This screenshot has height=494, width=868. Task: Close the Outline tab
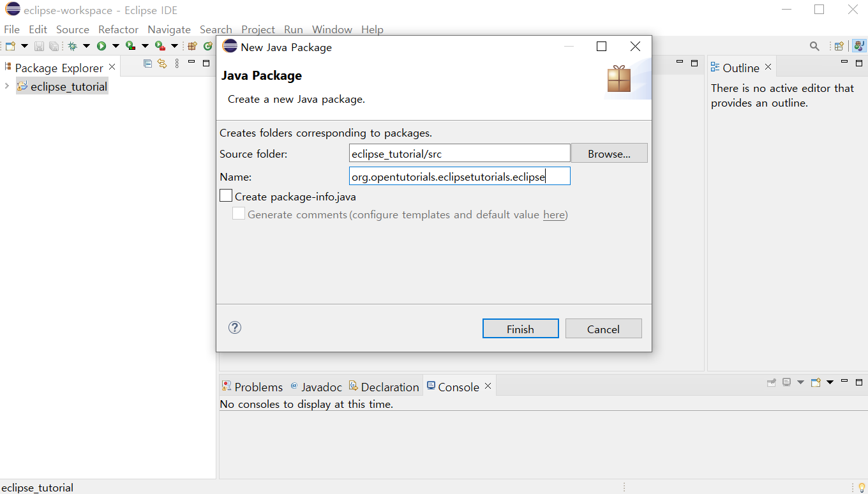768,66
